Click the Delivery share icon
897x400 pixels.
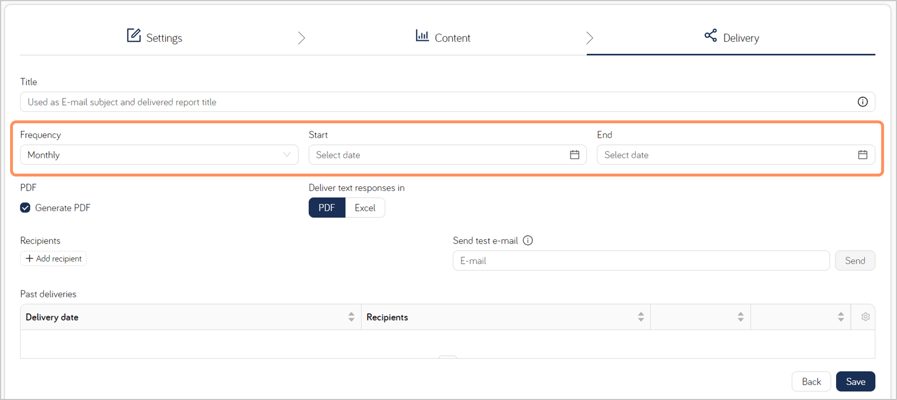711,36
